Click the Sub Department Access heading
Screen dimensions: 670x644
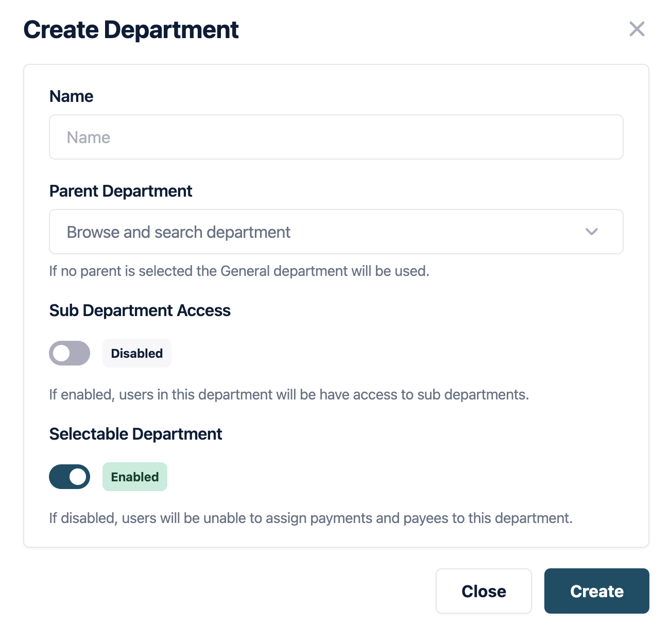click(x=140, y=311)
